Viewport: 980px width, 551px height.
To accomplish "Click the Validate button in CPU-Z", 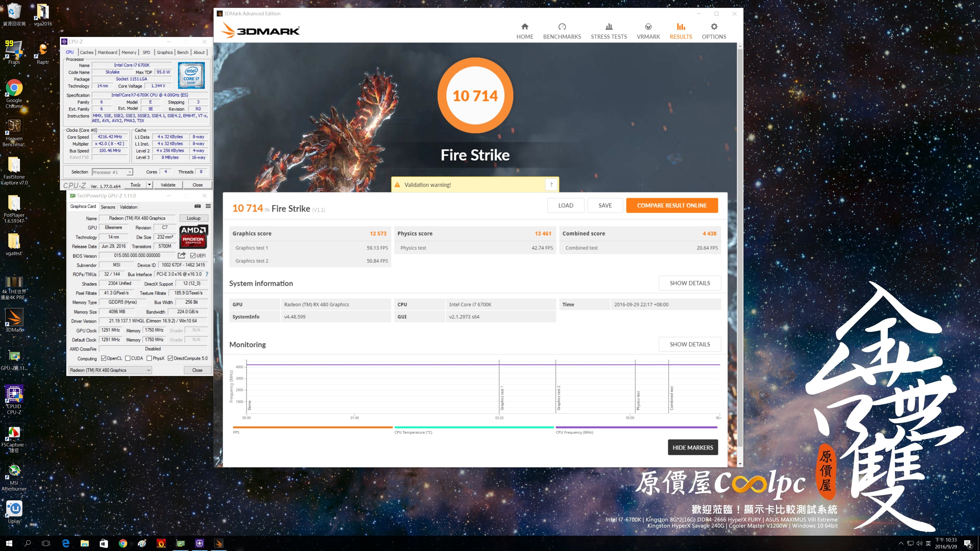I will tap(168, 185).
